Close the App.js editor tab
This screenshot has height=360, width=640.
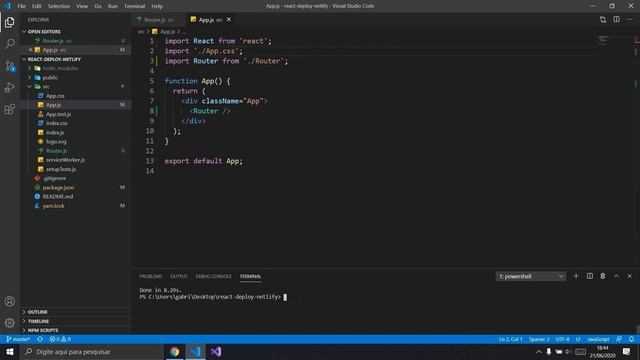[229, 20]
